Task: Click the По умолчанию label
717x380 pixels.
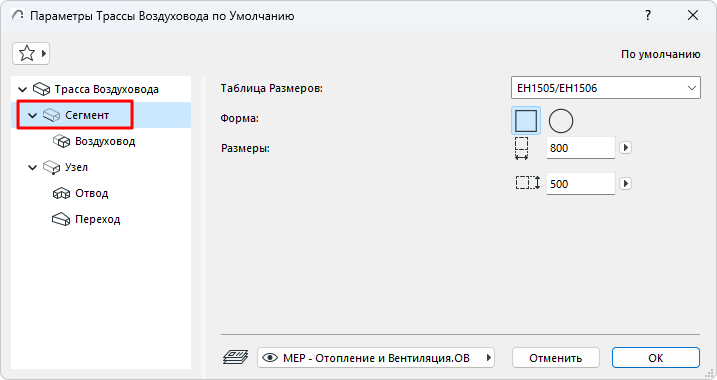Action: click(660, 54)
